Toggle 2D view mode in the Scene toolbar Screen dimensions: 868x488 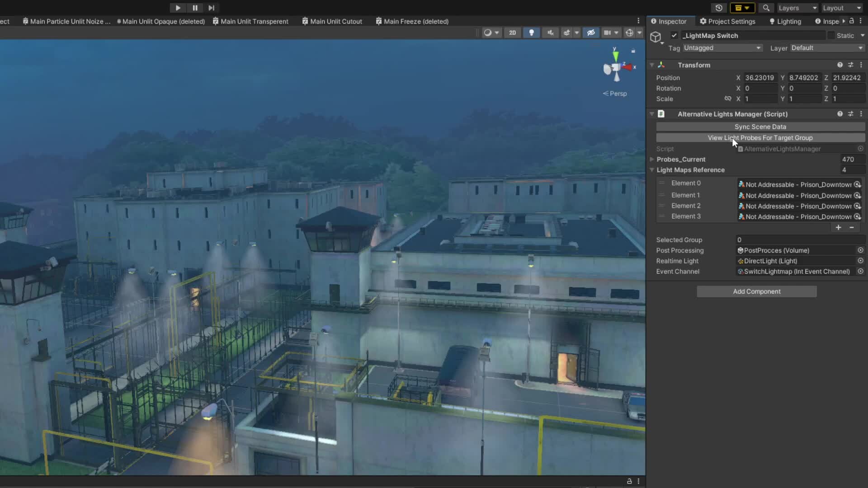512,33
